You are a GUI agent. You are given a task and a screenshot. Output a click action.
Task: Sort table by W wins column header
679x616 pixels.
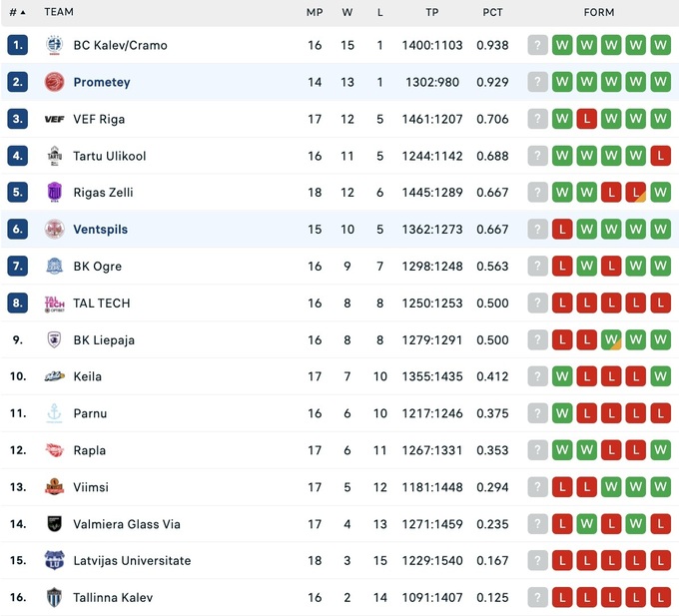[346, 12]
